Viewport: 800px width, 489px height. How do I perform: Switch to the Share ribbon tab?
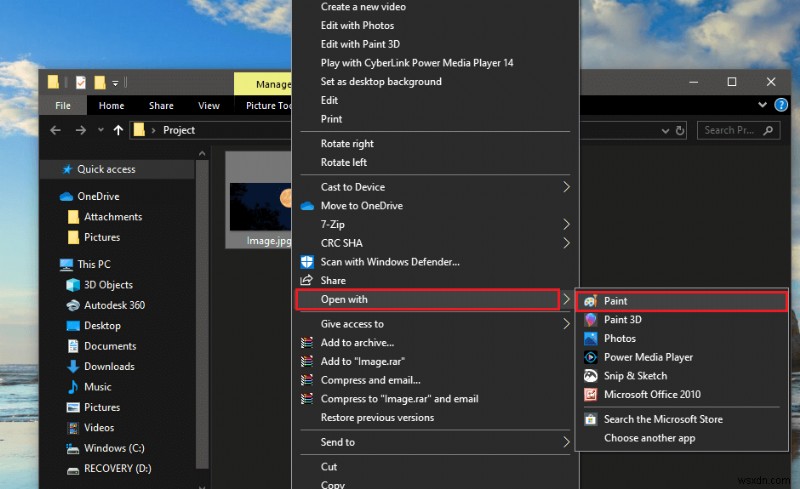point(161,106)
